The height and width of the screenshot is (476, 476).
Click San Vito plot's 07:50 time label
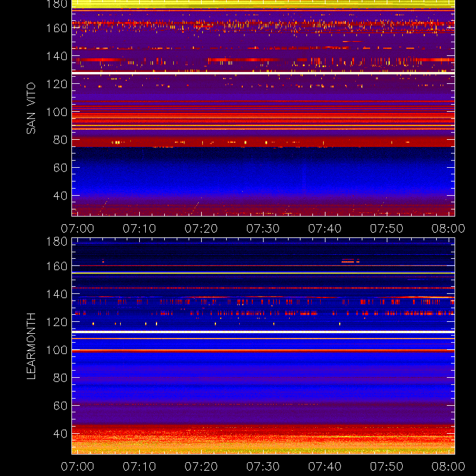point(387,228)
